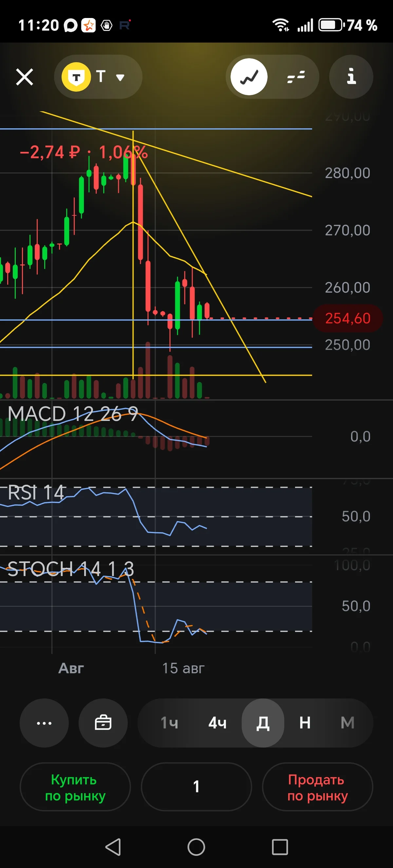This screenshot has height=868, width=393.
Task: Tap the 270,00 price axis label
Action: click(x=347, y=230)
